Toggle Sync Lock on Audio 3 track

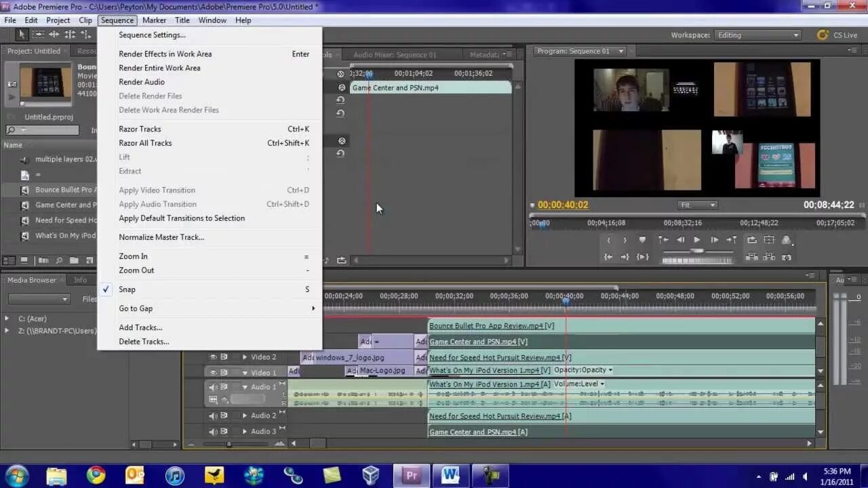[224, 432]
